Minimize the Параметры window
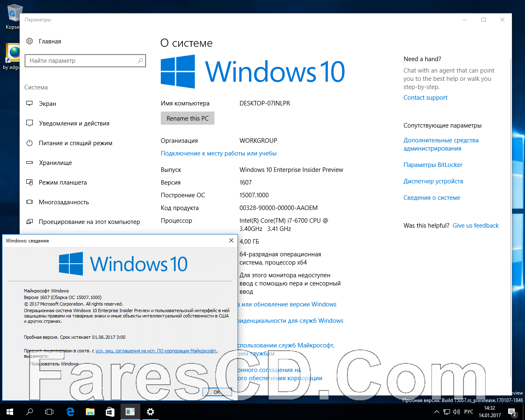 [465, 20]
